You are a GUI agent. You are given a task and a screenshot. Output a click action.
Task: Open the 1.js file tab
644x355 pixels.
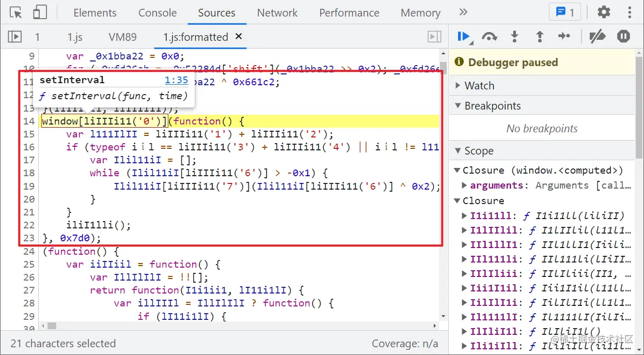pos(75,37)
